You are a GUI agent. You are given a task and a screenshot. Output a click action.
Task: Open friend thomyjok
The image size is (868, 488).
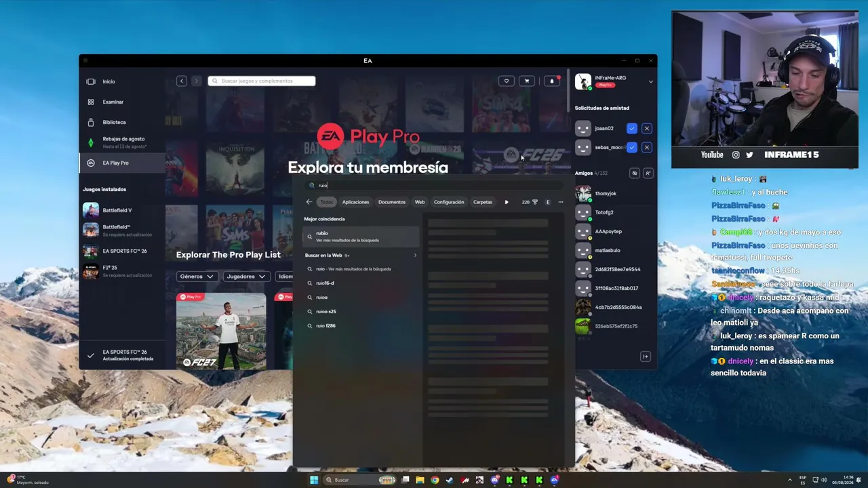point(614,193)
